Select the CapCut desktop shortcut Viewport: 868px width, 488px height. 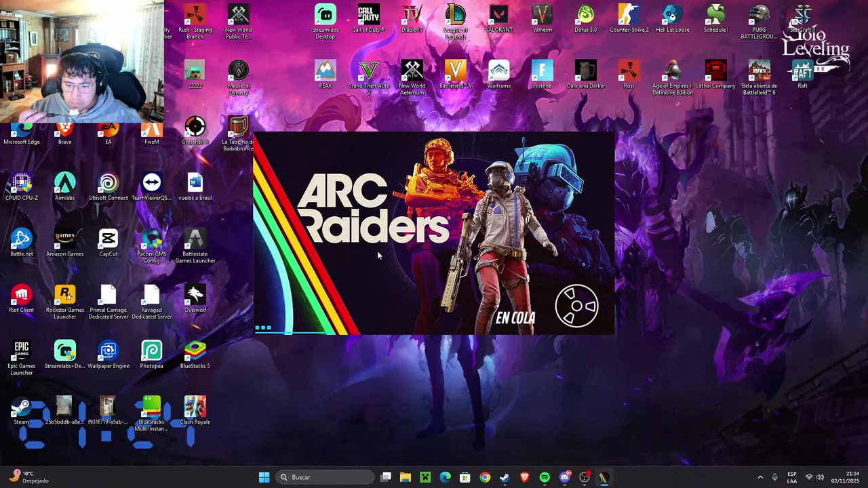(x=108, y=243)
